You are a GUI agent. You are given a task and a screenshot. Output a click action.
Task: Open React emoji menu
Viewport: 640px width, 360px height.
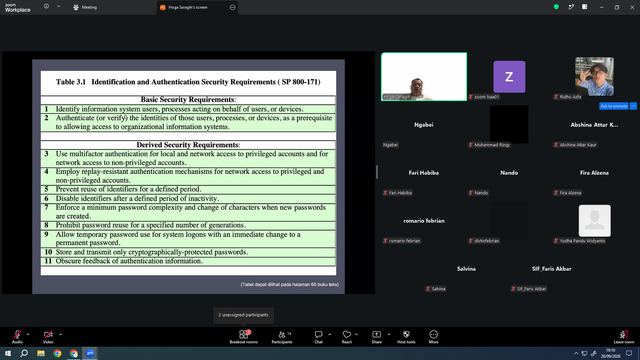click(347, 337)
